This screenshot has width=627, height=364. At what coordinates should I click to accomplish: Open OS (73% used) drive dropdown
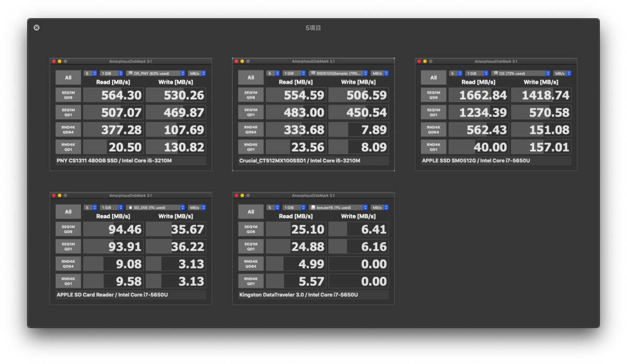(x=521, y=74)
